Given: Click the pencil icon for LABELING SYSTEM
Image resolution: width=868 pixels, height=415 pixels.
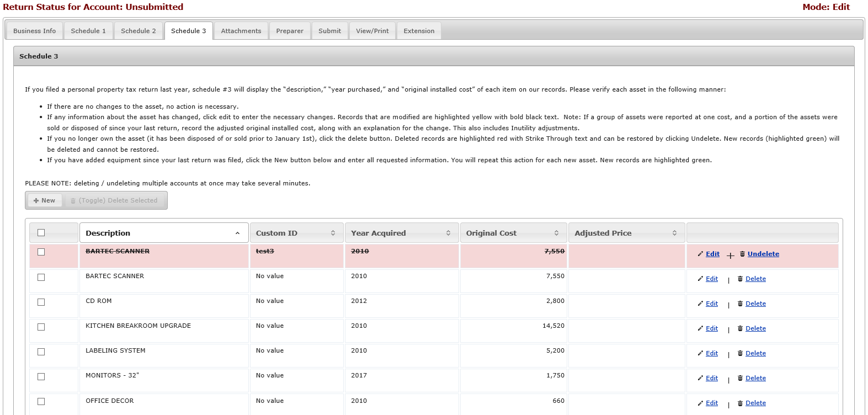Looking at the screenshot, I should pos(700,353).
